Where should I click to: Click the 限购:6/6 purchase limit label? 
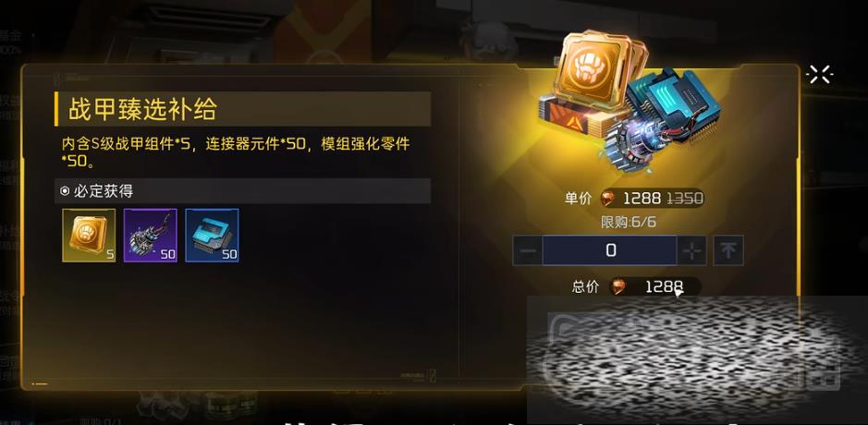629,223
